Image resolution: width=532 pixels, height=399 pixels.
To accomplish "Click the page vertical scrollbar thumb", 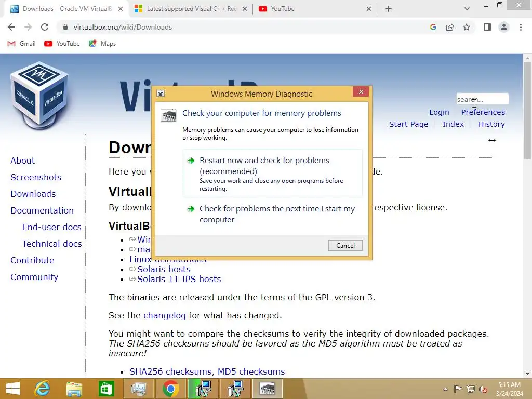I will pyautogui.click(x=527, y=111).
